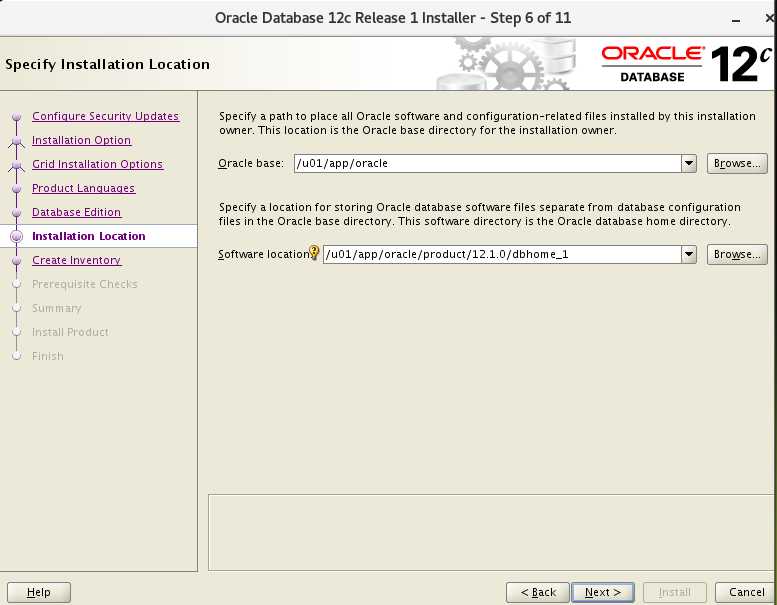Click the Installation Option step bullet
The image size is (777, 605).
(16, 141)
